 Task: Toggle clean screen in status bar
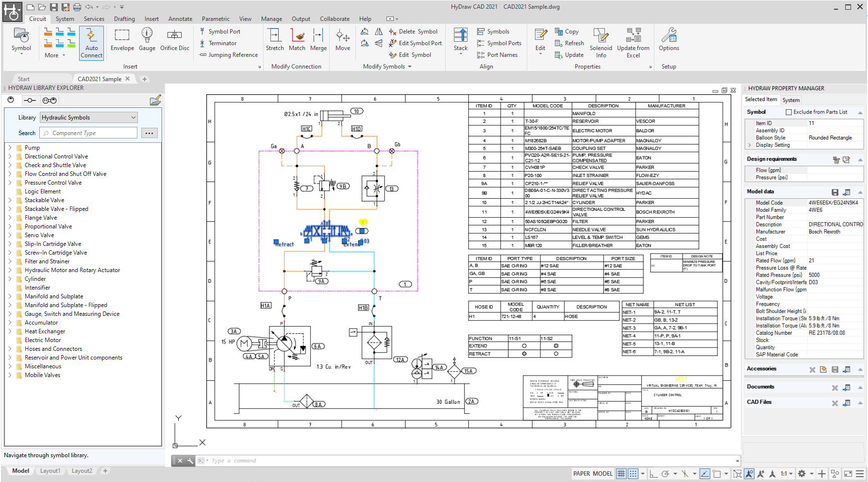click(x=848, y=474)
